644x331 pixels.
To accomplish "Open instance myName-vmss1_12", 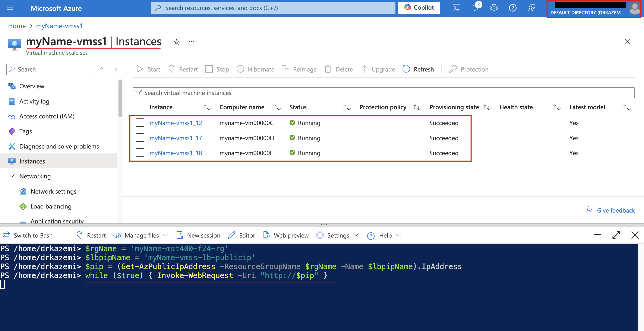I will pyautogui.click(x=176, y=123).
